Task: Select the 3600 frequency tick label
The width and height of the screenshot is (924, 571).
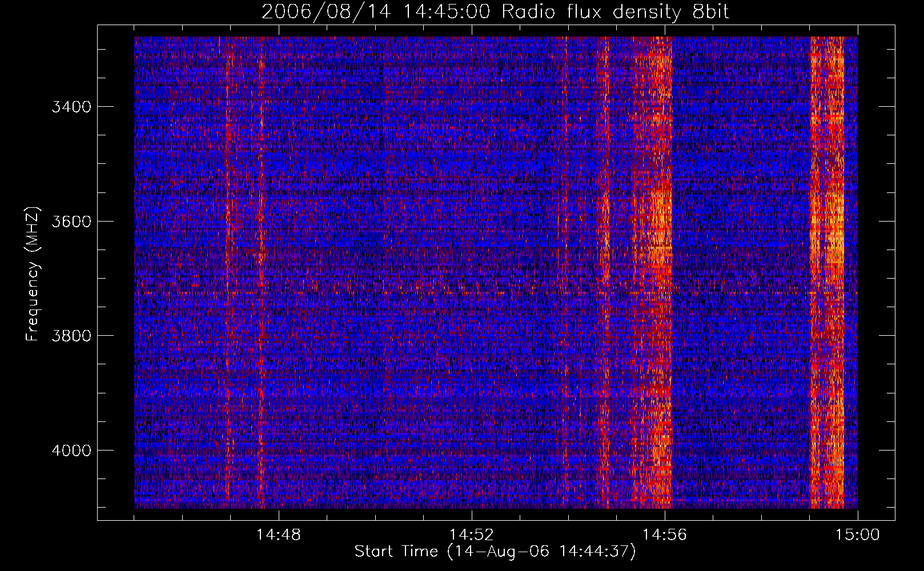Action: click(x=71, y=222)
